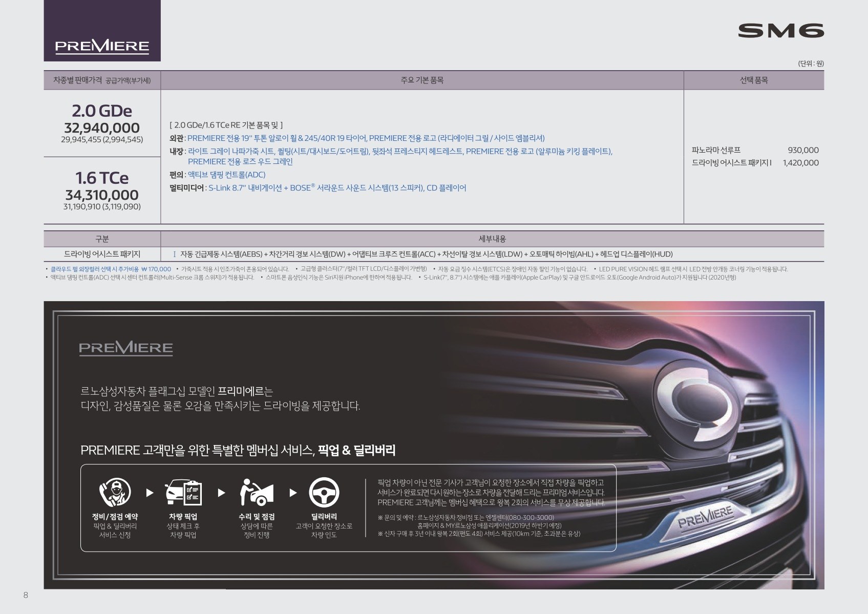Click the 32,940,000 price figure

click(101, 128)
